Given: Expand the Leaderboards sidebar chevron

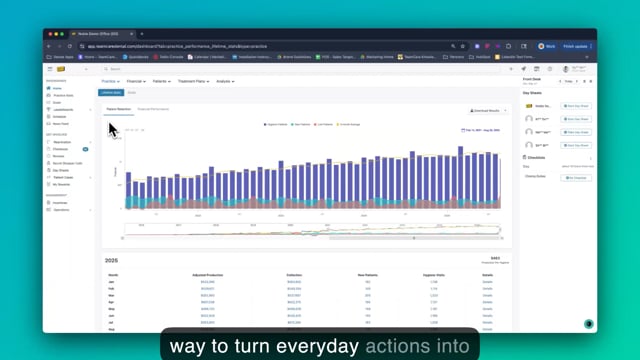Looking at the screenshot, I should tap(90, 109).
